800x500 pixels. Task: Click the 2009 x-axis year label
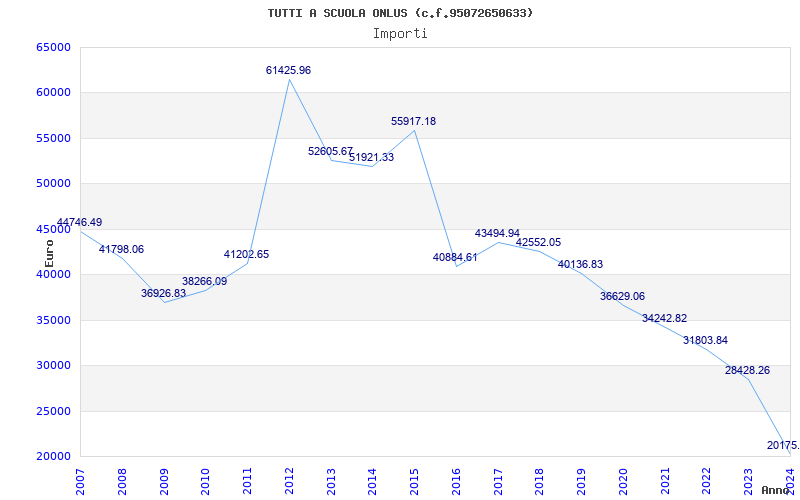click(164, 482)
